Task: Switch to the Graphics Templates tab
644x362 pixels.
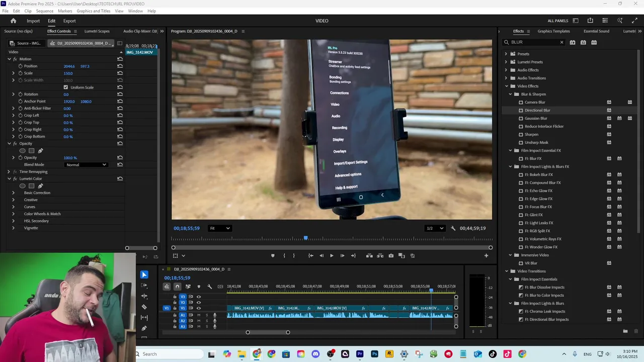Action: click(553, 31)
